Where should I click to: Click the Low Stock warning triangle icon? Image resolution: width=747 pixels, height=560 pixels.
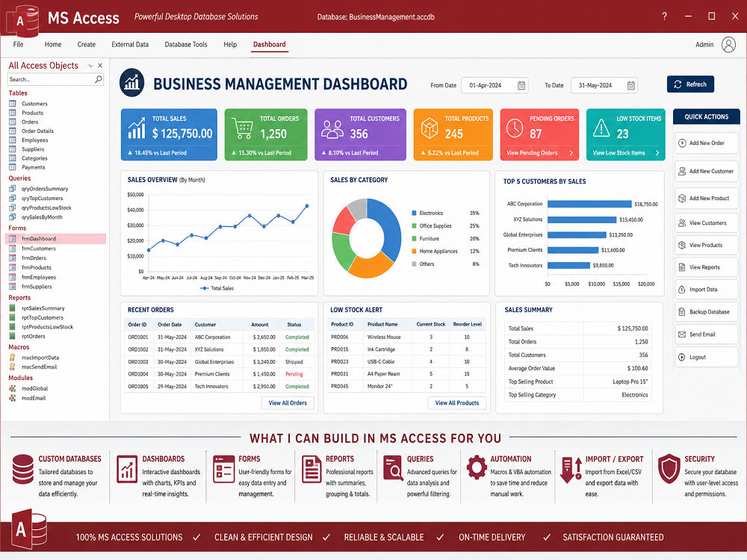(x=601, y=128)
